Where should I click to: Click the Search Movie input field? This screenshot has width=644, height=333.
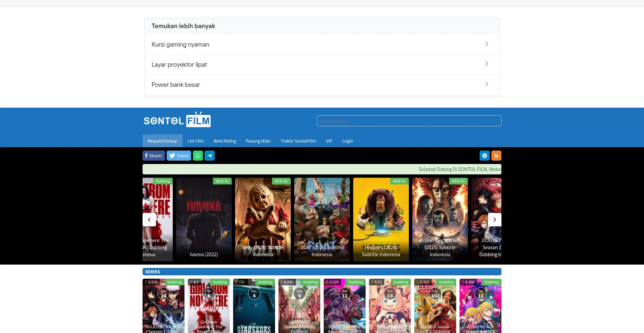(409, 121)
